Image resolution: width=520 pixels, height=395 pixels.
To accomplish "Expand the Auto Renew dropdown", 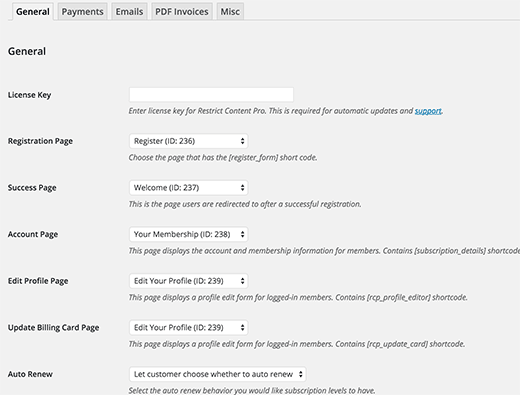I will (217, 374).
